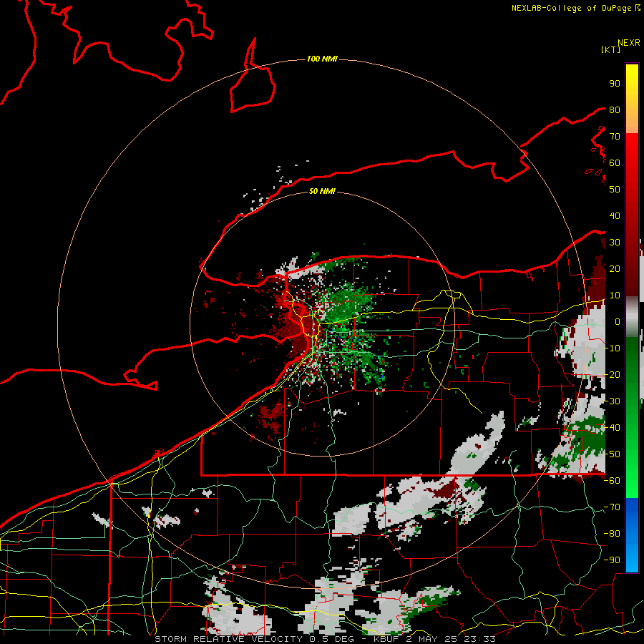Click the 90 value on the color scale
Viewport: 644px width, 644px height.
tap(615, 84)
